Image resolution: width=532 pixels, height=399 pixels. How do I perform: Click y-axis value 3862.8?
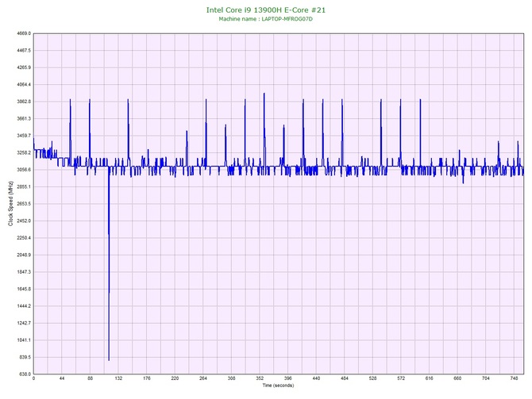[x=24, y=102]
